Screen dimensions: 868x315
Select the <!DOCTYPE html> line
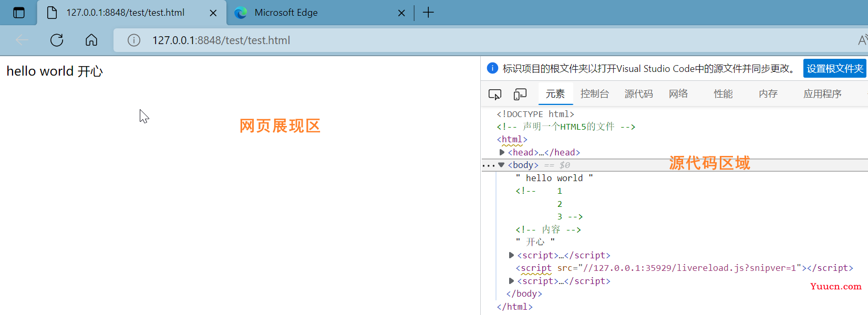pyautogui.click(x=535, y=114)
